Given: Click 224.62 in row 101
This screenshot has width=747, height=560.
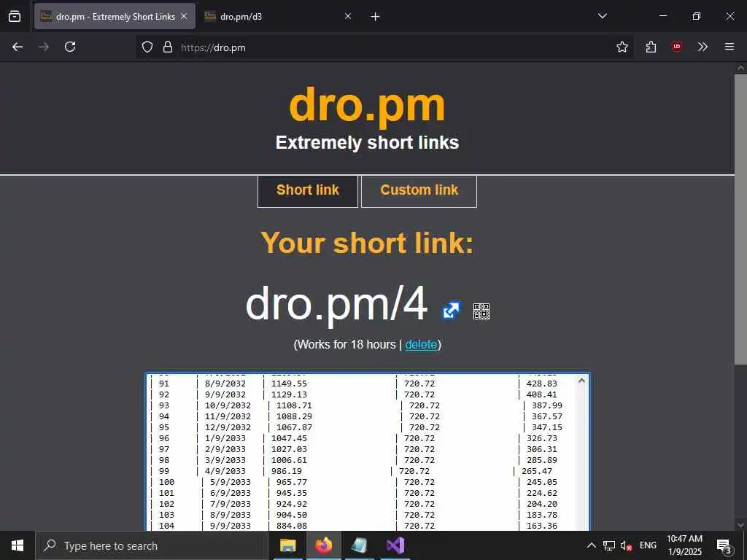Looking at the screenshot, I should 542,494.
